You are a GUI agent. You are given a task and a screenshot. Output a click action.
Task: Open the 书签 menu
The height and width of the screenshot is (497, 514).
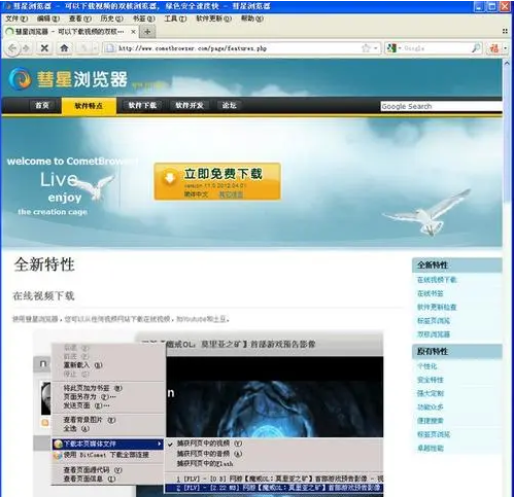(x=144, y=19)
